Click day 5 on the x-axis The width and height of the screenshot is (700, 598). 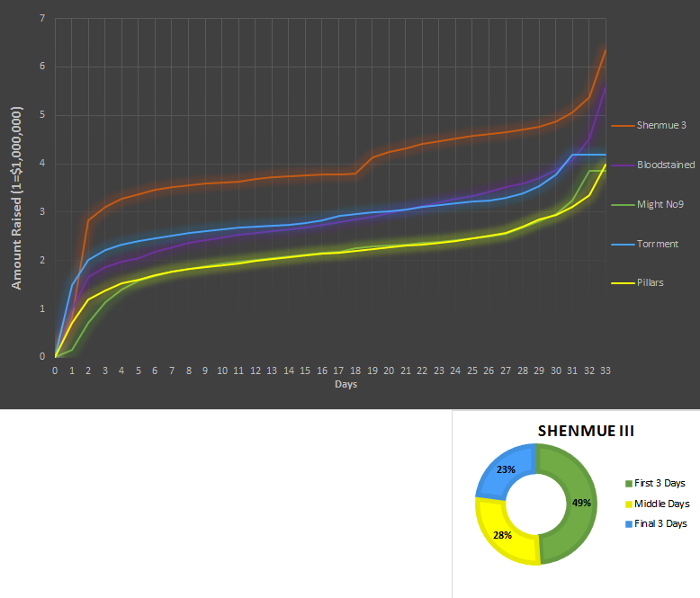(x=139, y=370)
